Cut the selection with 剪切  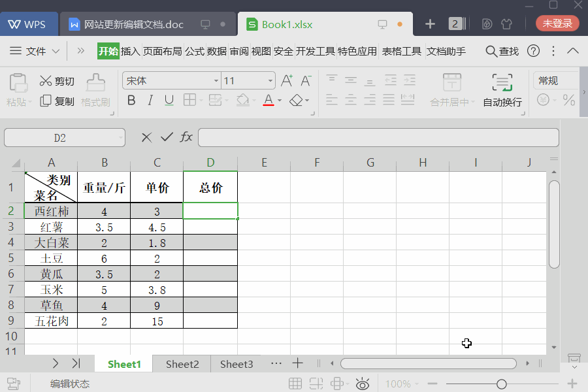click(x=57, y=81)
